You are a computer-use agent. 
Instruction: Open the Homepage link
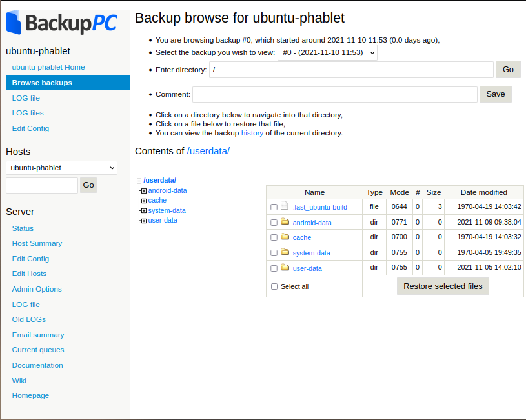click(30, 395)
